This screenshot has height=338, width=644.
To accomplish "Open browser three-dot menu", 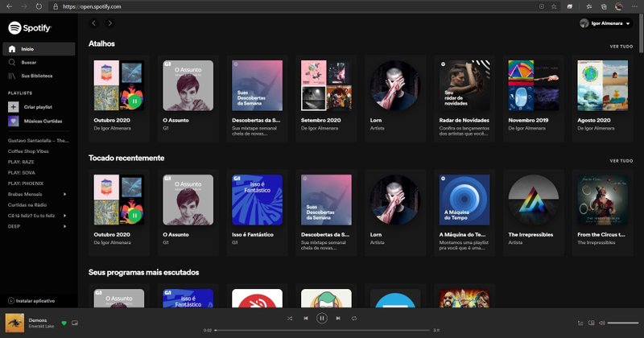I will click(634, 6).
